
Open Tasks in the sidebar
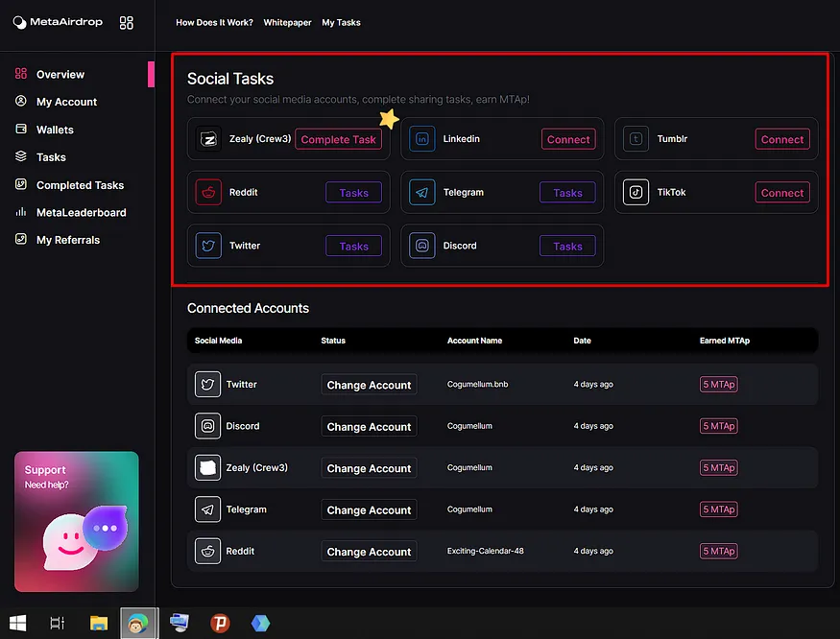51,157
